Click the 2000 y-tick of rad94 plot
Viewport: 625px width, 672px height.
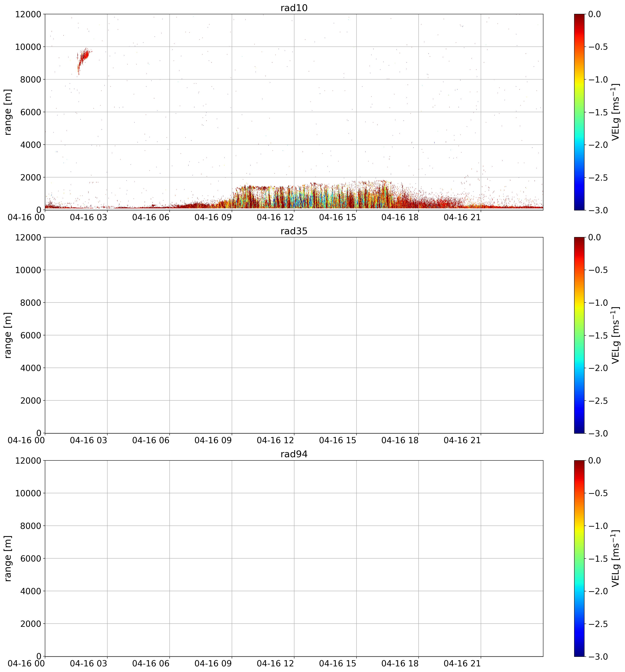pos(30,624)
